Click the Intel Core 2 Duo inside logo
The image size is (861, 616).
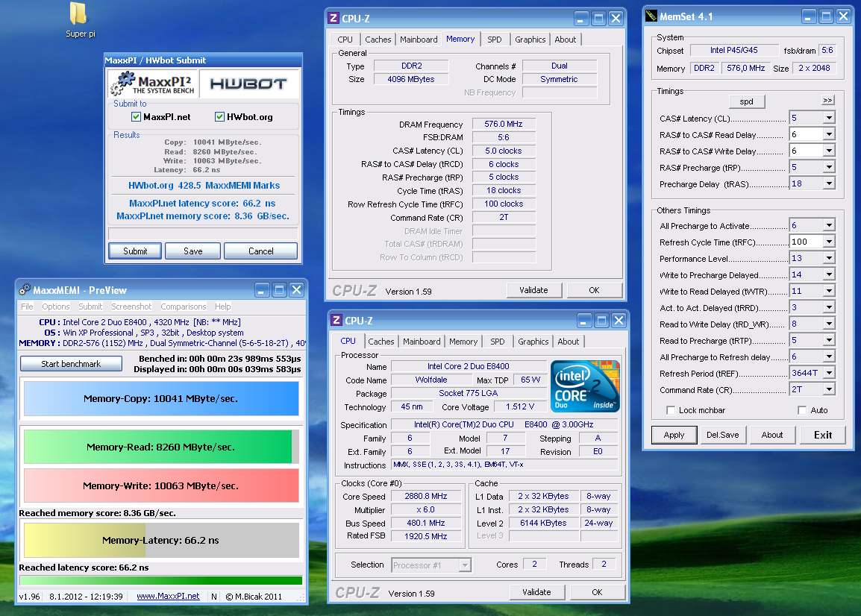(585, 386)
